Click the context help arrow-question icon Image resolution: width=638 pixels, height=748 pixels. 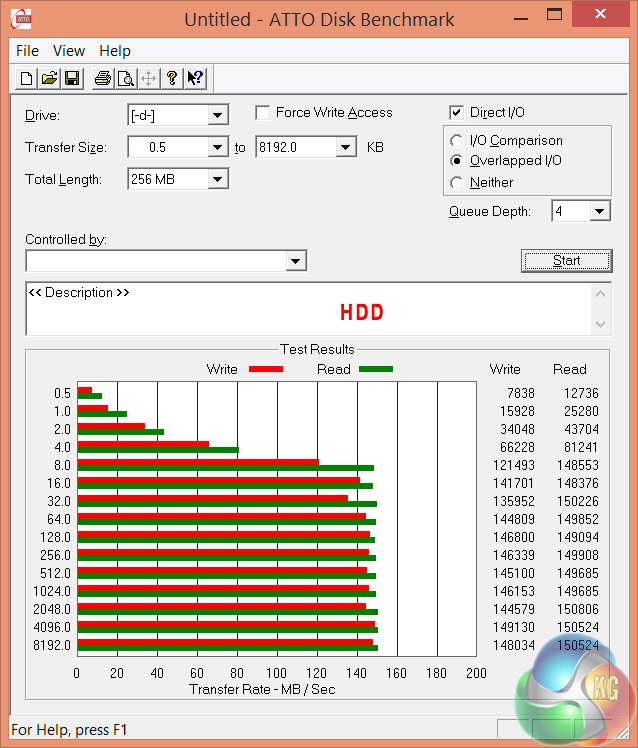click(x=195, y=78)
